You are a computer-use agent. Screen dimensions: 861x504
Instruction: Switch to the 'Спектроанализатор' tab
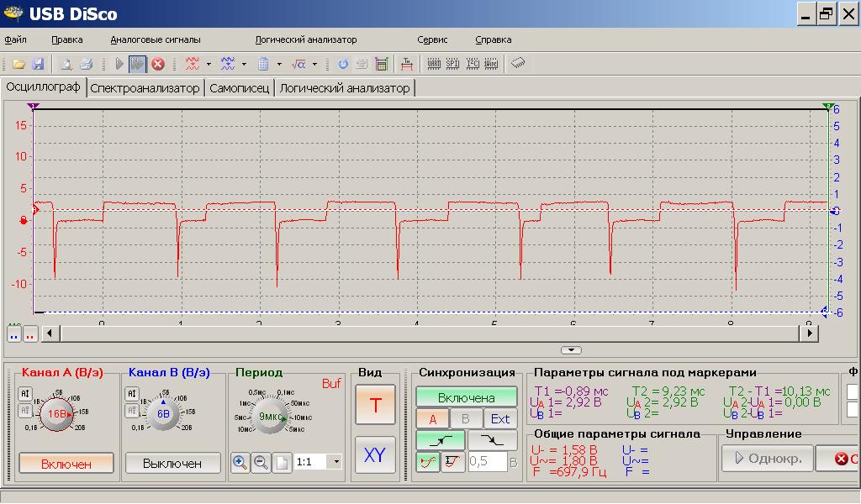pyautogui.click(x=145, y=88)
